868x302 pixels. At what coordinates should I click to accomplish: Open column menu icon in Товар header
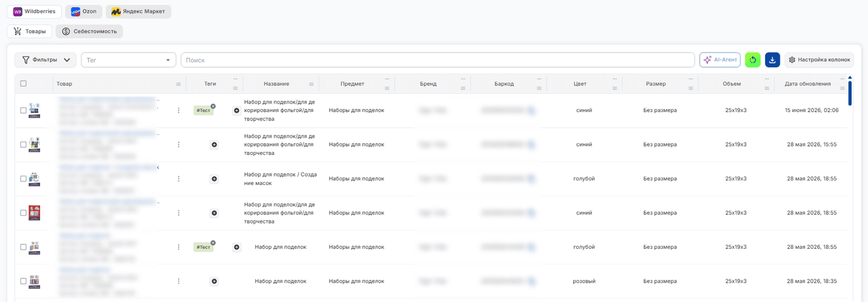click(x=179, y=84)
